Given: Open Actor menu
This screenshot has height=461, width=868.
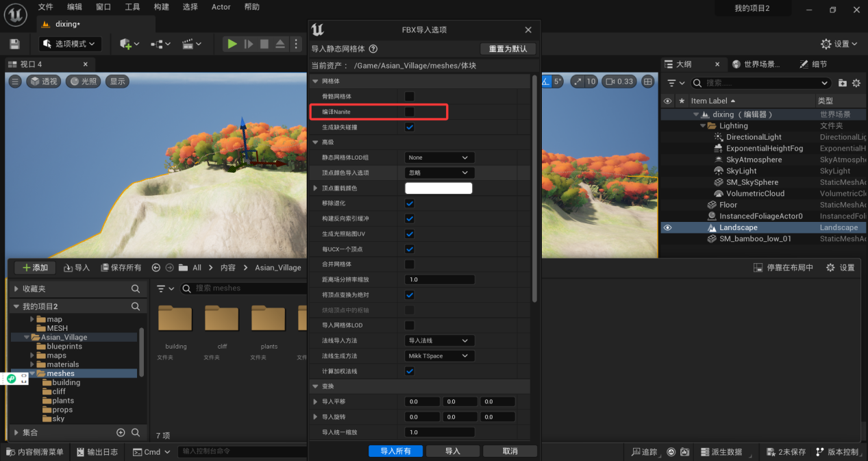Looking at the screenshot, I should tap(221, 7).
